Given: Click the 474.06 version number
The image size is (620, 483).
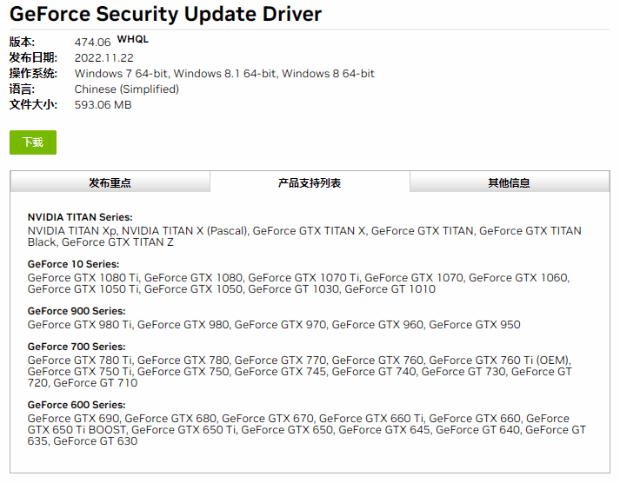Looking at the screenshot, I should (x=93, y=42).
